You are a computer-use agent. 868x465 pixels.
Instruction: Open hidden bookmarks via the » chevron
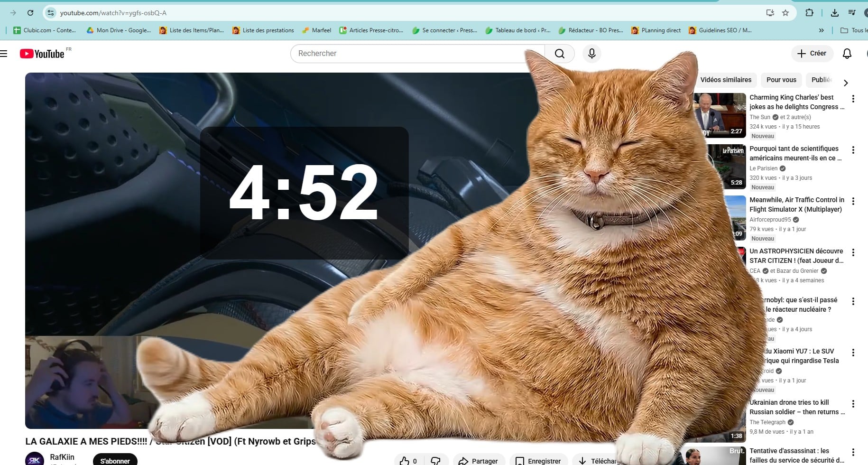(x=821, y=30)
